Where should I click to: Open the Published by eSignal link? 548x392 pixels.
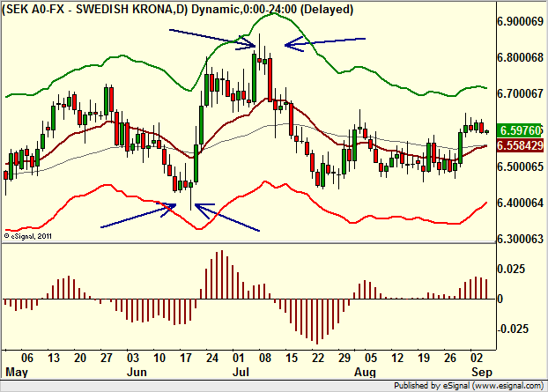[x=469, y=386]
